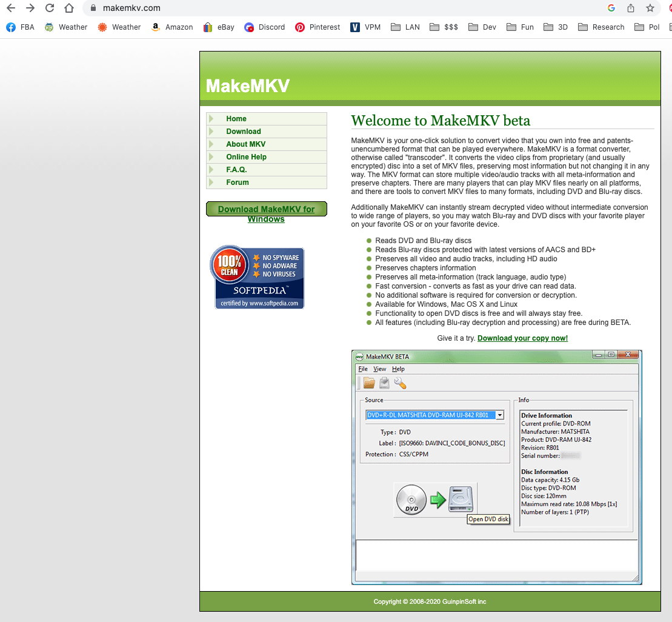Viewport: 672px width, 622px height.
Task: Open the FBA Facebook bookmark
Action: [20, 27]
